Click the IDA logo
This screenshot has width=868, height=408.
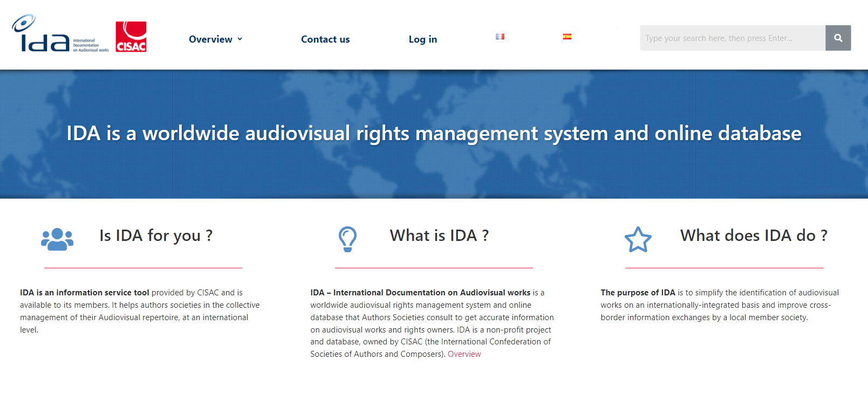(60, 33)
